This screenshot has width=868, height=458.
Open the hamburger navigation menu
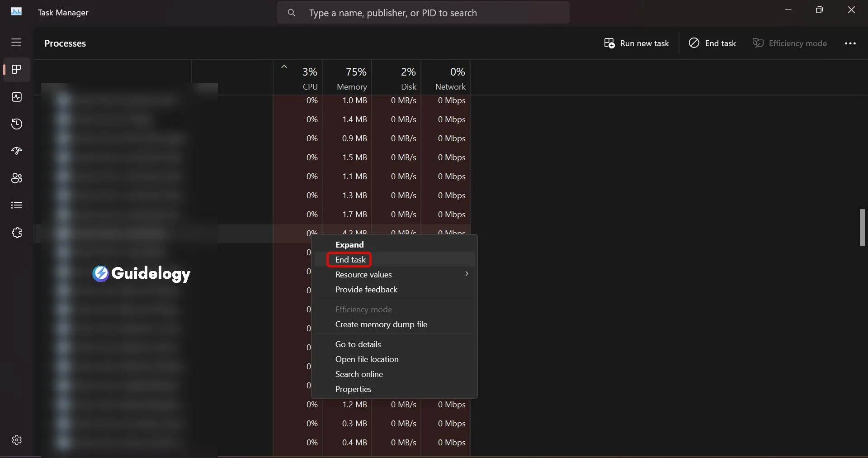pyautogui.click(x=16, y=42)
